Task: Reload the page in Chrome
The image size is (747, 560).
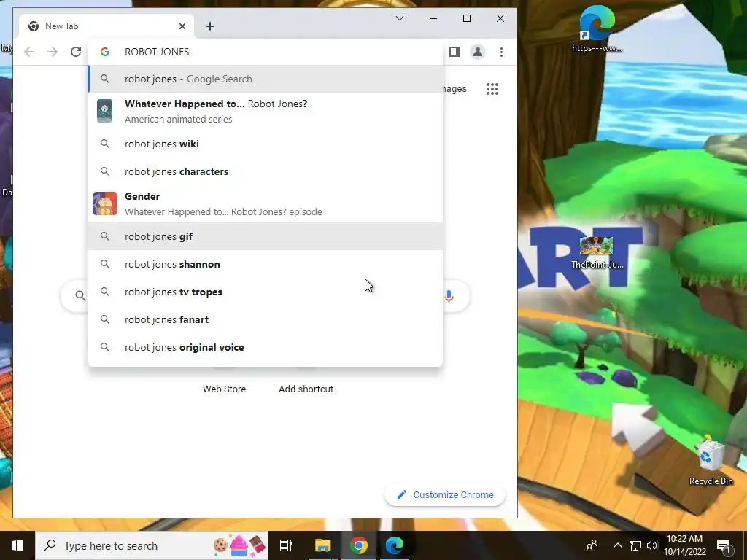Action: [x=76, y=52]
